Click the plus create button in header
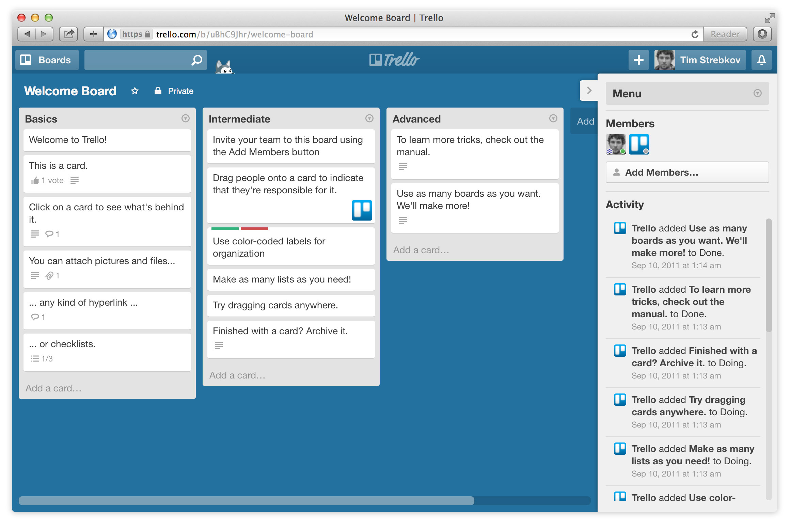This screenshot has width=791, height=532. [638, 60]
